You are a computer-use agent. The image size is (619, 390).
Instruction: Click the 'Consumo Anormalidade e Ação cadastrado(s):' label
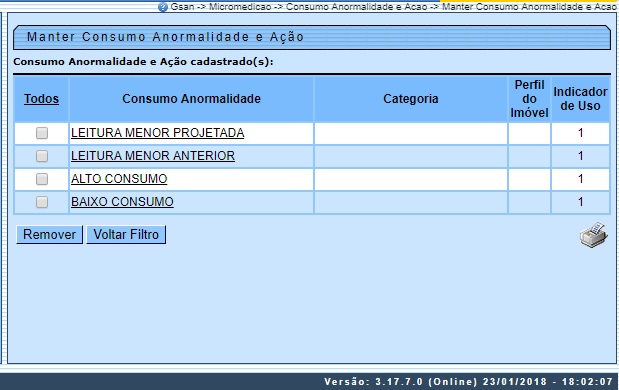click(143, 62)
